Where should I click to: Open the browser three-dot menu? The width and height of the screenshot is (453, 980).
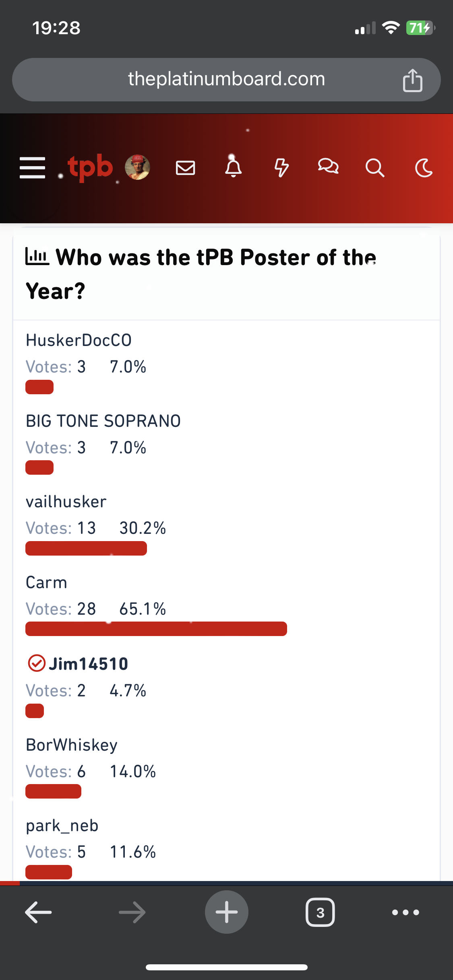(x=405, y=912)
